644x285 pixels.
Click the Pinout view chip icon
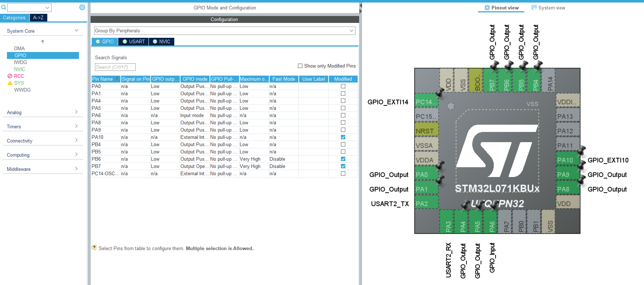click(x=487, y=8)
